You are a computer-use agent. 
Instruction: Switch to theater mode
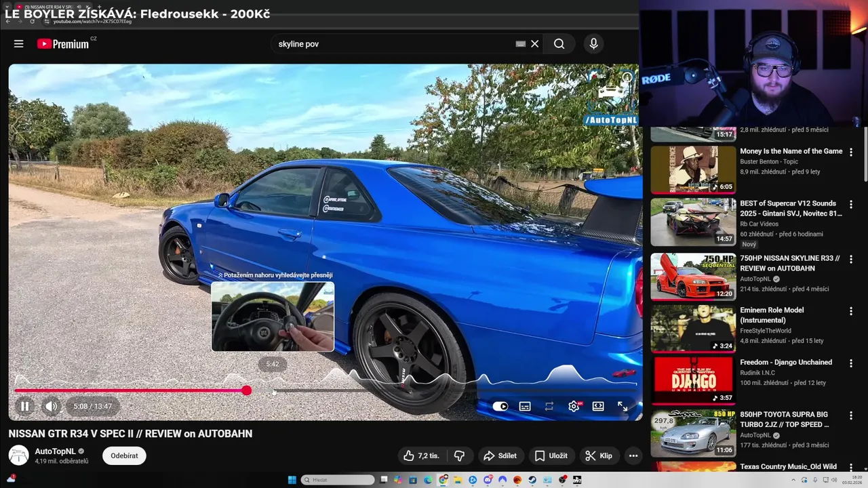pyautogui.click(x=598, y=406)
